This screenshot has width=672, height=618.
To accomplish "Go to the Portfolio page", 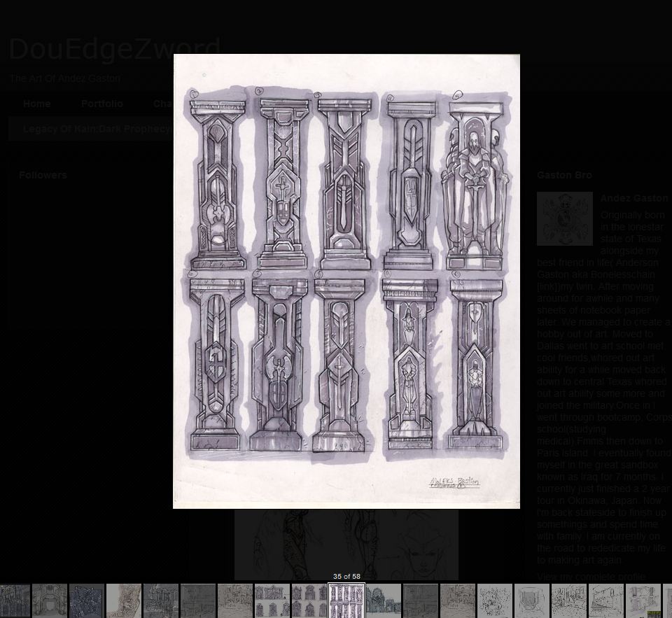I will (102, 104).
